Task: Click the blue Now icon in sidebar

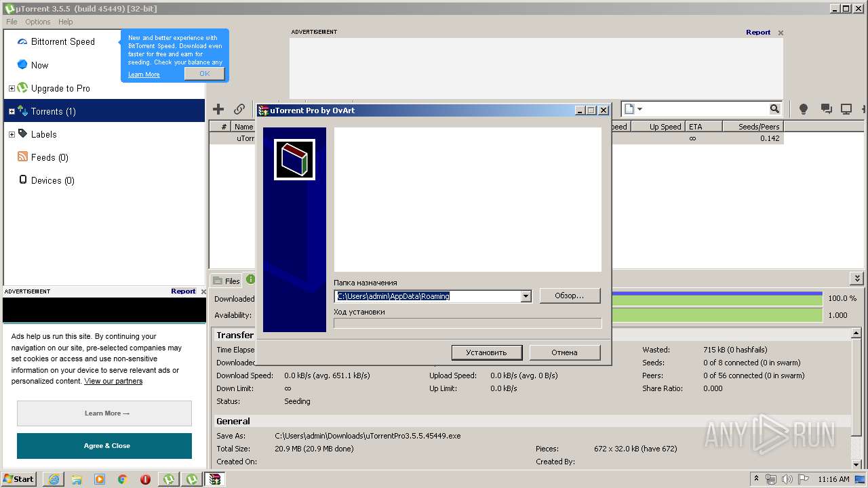Action: tap(22, 65)
